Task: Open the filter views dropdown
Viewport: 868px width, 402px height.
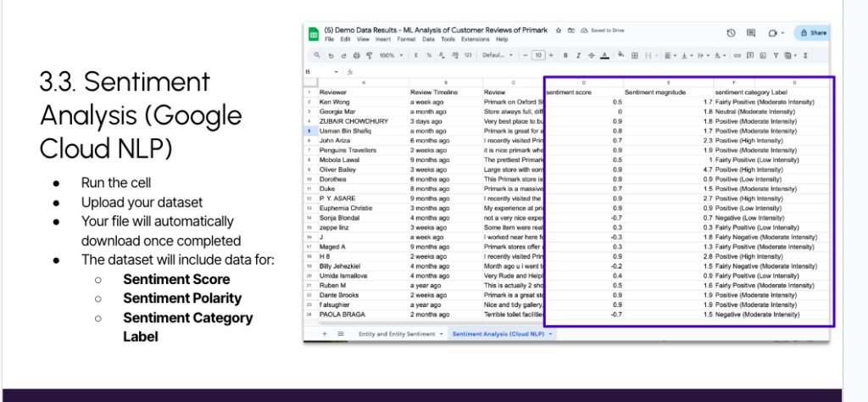Action: click(x=791, y=55)
